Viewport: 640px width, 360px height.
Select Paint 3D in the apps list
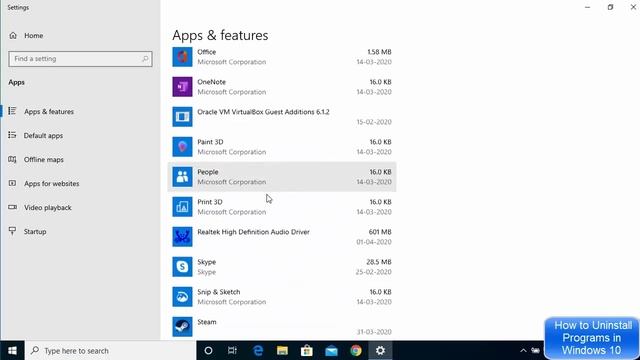[x=282, y=147]
